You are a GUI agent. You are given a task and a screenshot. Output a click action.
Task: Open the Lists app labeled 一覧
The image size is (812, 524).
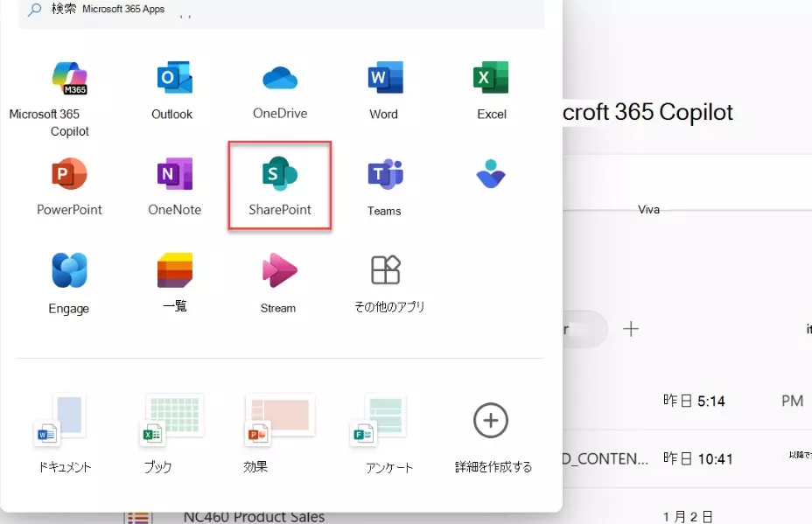click(x=174, y=269)
